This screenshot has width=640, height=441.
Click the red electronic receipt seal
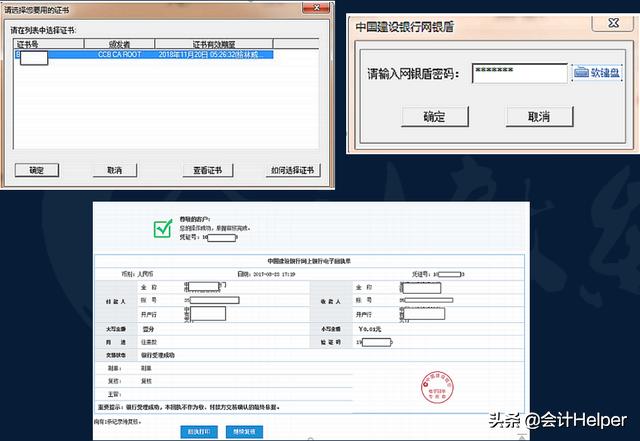point(437,387)
